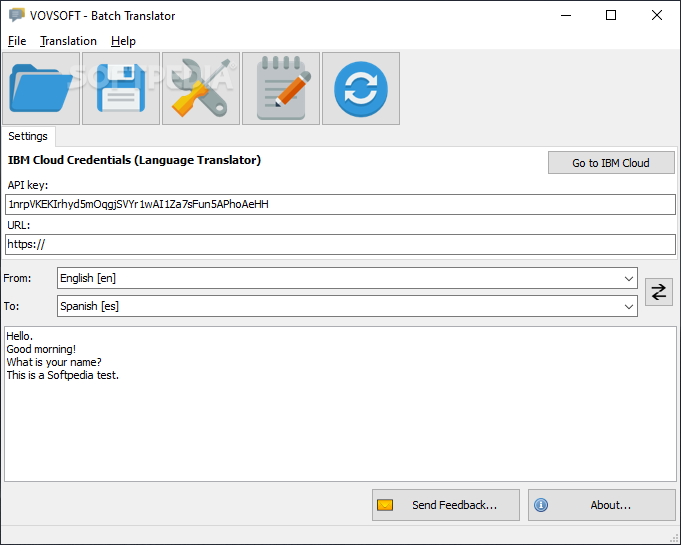Click the VOVSOFT app icon in title bar
This screenshot has width=681, height=545.
pos(17,15)
